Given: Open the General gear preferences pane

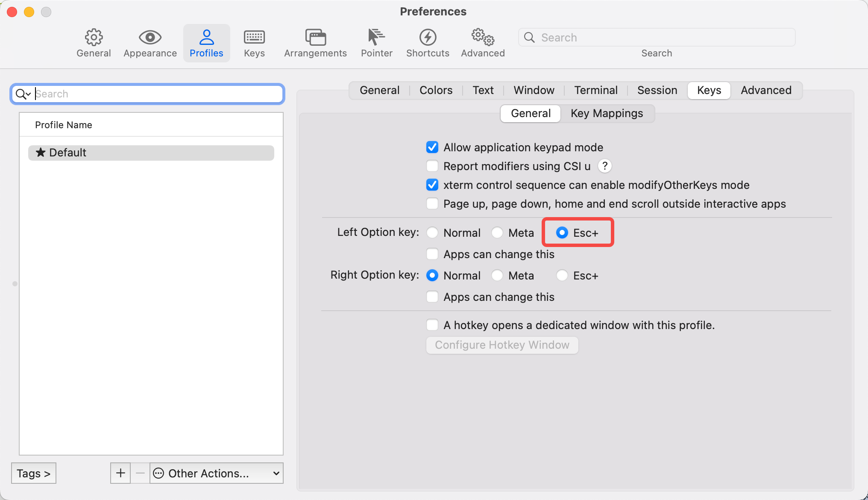Looking at the screenshot, I should pyautogui.click(x=94, y=43).
